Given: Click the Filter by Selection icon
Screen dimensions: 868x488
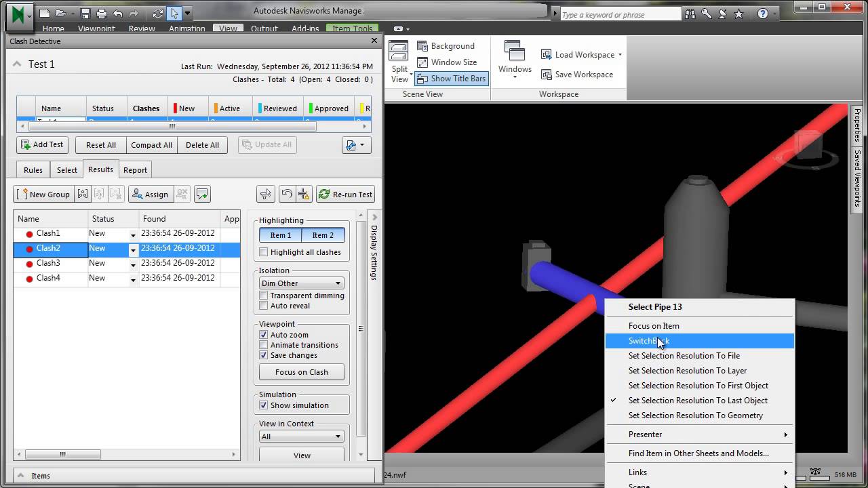Looking at the screenshot, I should (265, 195).
